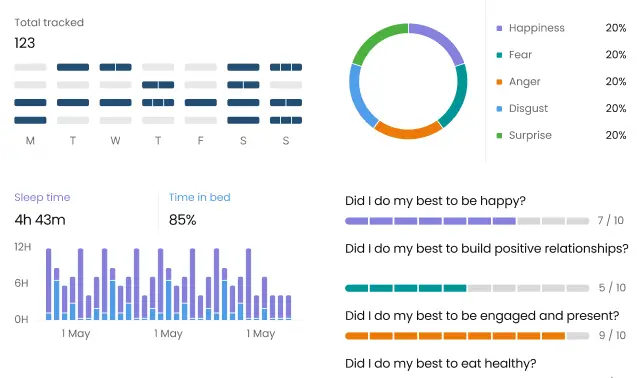Click the teal Fear legend marker
640x378 pixels.
(499, 55)
